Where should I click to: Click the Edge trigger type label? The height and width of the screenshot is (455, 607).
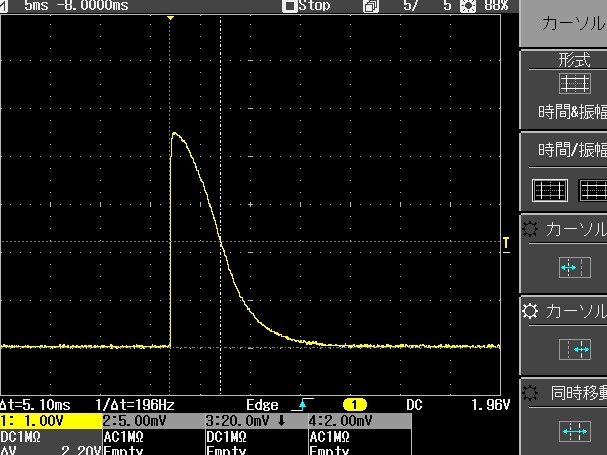(262, 405)
